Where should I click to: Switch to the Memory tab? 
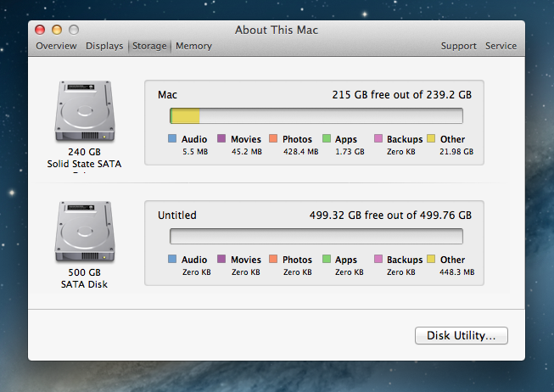tap(193, 46)
